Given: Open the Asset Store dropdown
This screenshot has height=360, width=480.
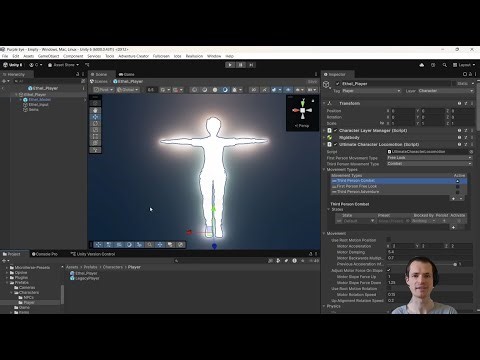Looking at the screenshot, I should point(63,65).
